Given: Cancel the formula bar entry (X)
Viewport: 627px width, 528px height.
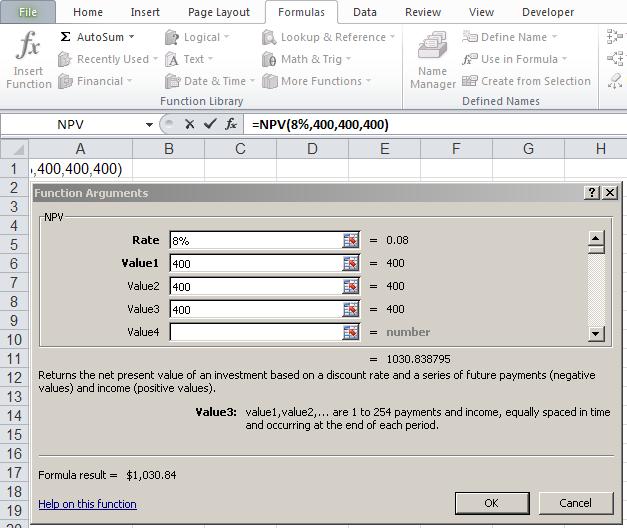Looking at the screenshot, I should 190,124.
